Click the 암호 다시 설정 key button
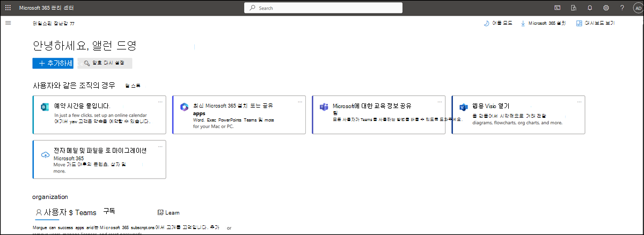 tap(105, 63)
